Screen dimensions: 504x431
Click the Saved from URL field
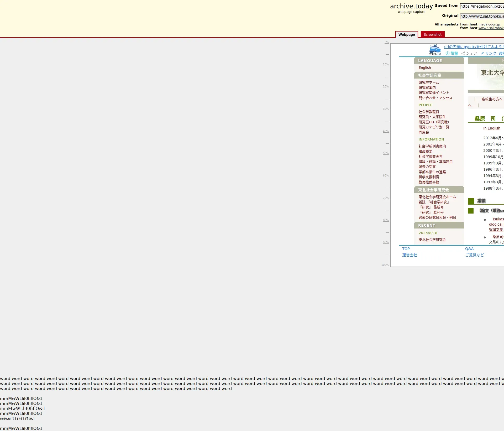[x=482, y=6]
